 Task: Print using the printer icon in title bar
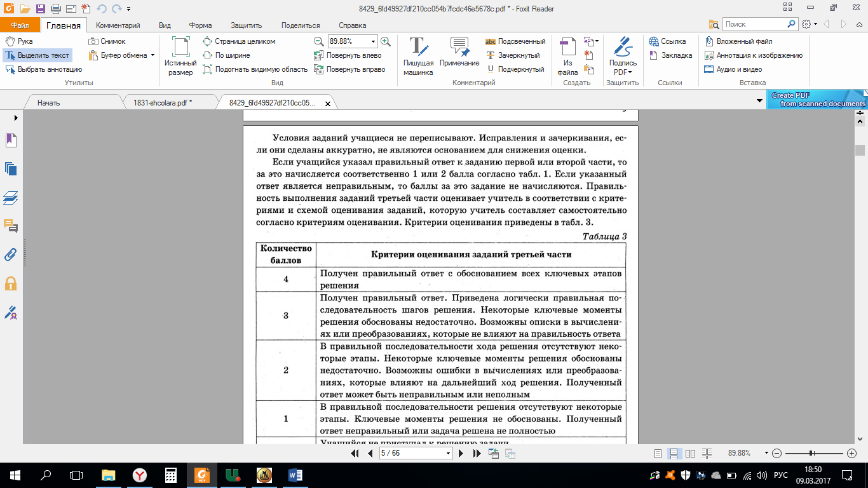(55, 9)
